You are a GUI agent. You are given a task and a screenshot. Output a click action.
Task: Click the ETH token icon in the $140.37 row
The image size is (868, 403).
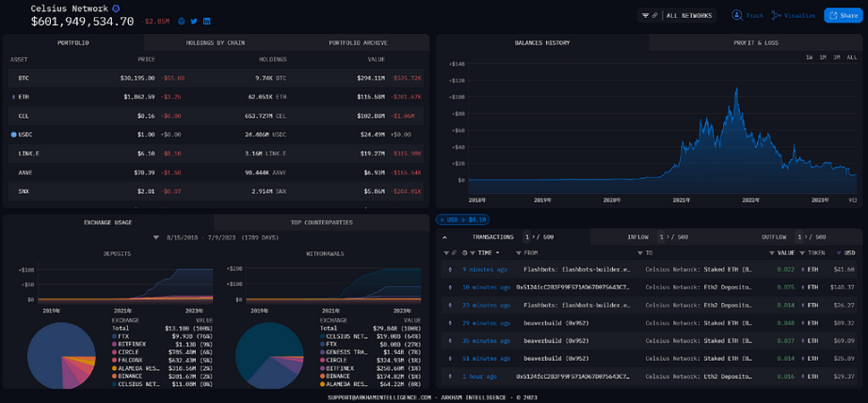(802, 287)
